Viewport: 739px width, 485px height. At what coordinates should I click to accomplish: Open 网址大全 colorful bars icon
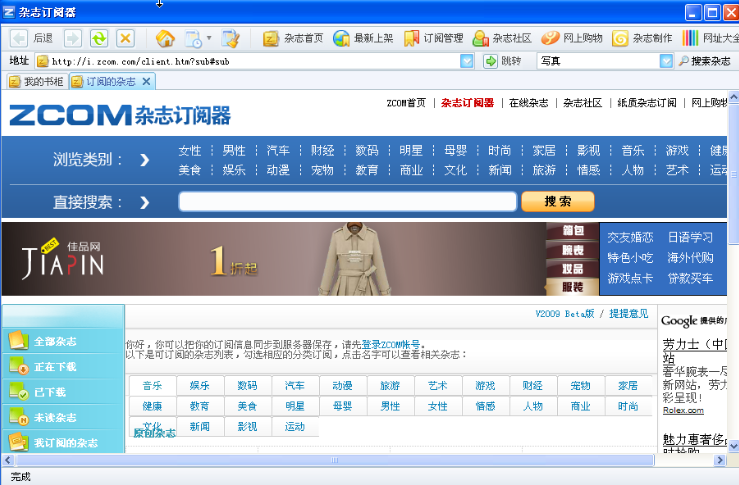pos(690,38)
